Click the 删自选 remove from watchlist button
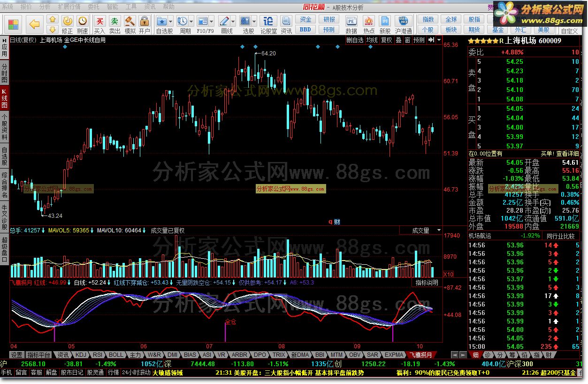The image size is (588, 384). point(355,40)
